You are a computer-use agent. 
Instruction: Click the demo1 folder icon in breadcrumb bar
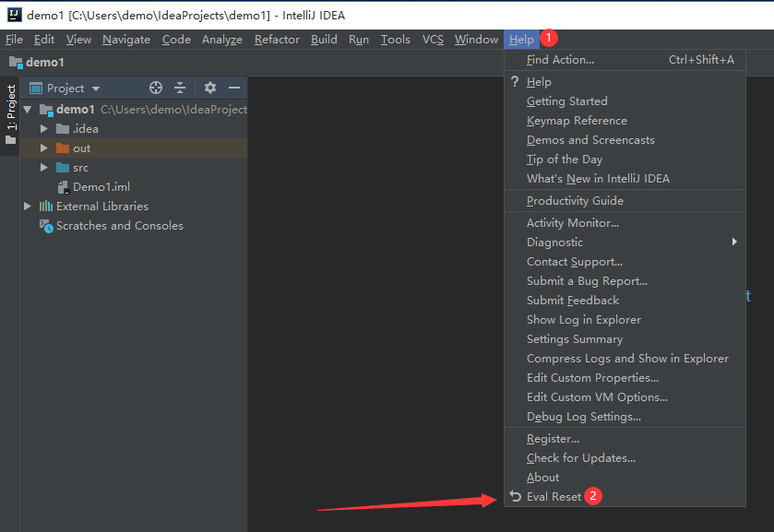16,62
